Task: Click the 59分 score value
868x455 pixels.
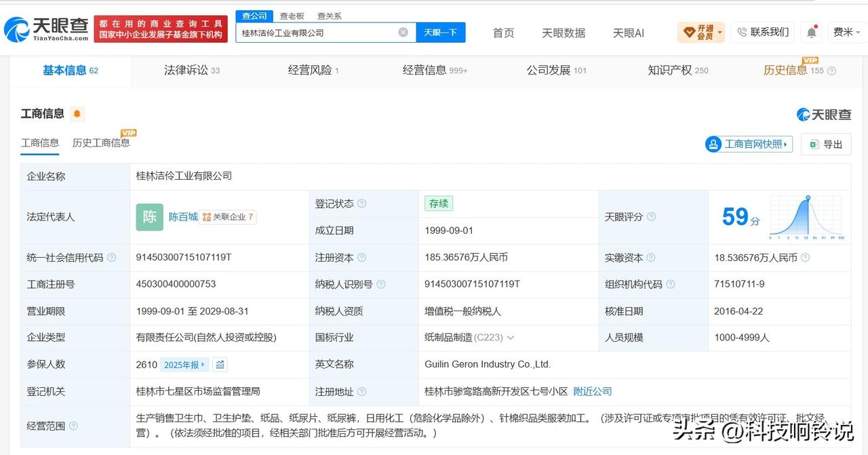Action: 741,217
